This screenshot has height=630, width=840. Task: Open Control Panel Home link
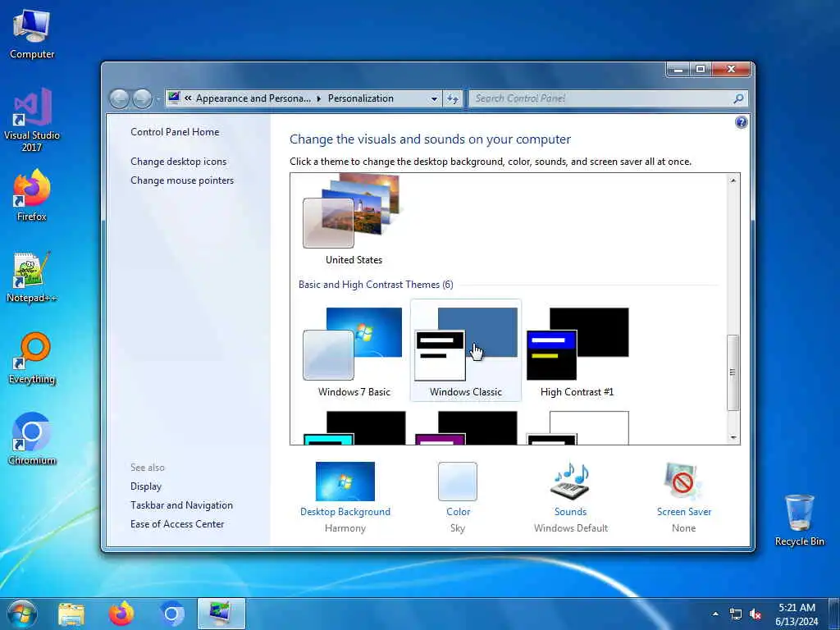pyautogui.click(x=175, y=132)
